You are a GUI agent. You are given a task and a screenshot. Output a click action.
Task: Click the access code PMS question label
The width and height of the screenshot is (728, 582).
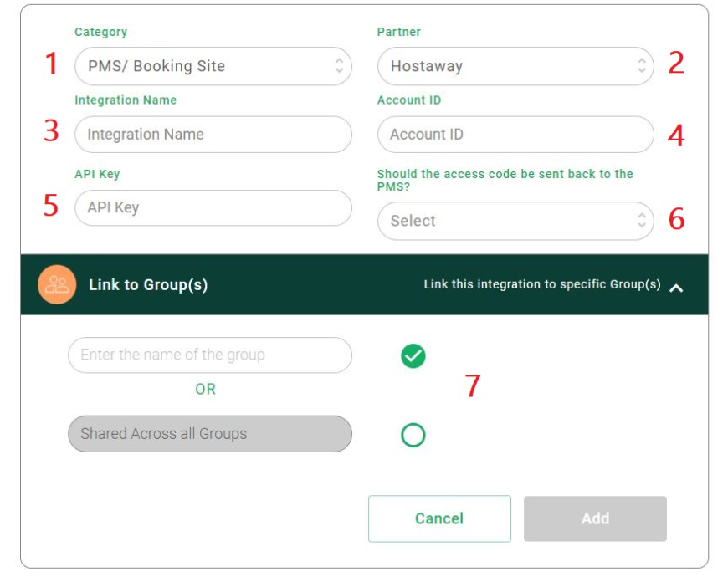(505, 180)
